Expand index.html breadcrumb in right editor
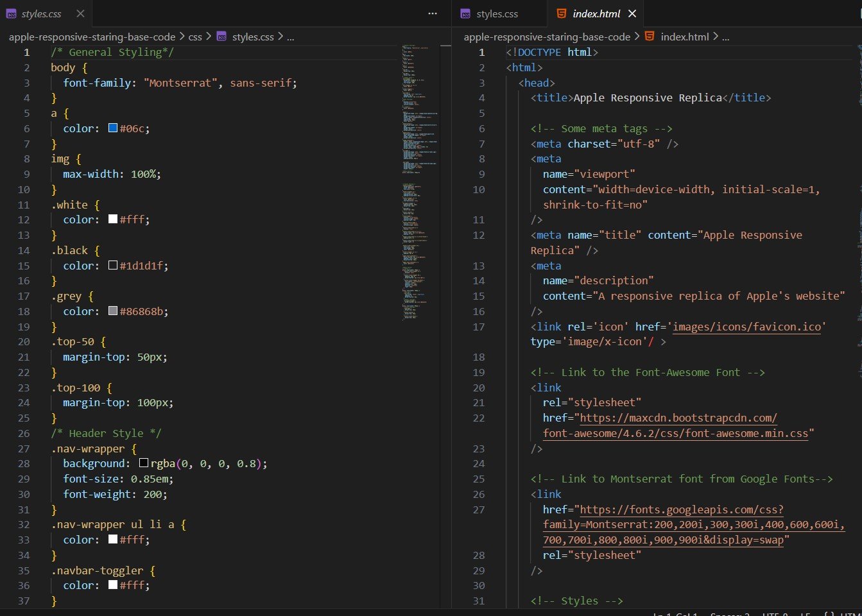 [685, 37]
